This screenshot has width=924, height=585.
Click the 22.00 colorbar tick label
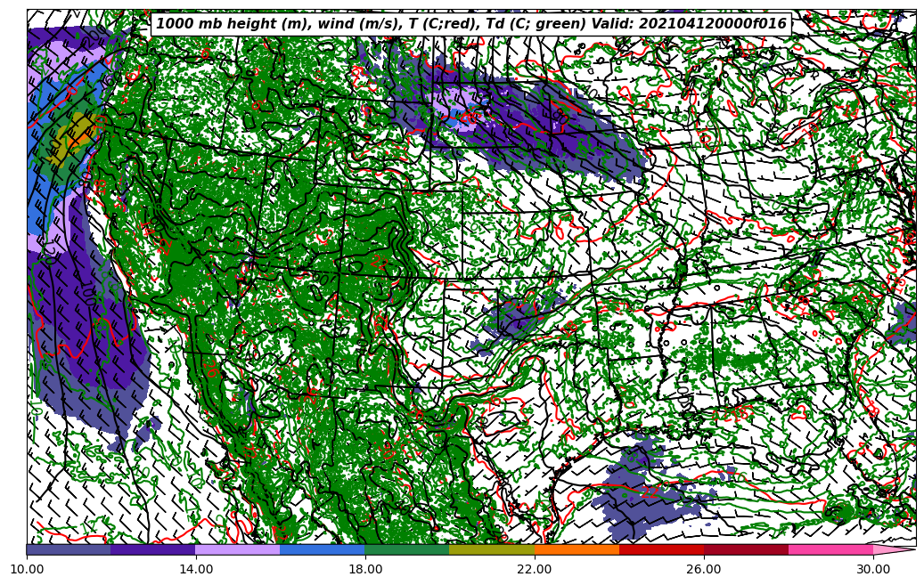(535, 568)
